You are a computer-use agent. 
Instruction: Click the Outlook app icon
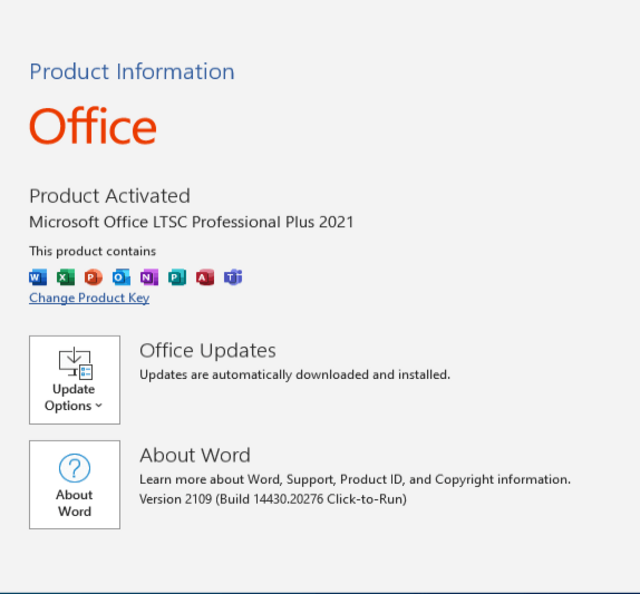coord(121,277)
